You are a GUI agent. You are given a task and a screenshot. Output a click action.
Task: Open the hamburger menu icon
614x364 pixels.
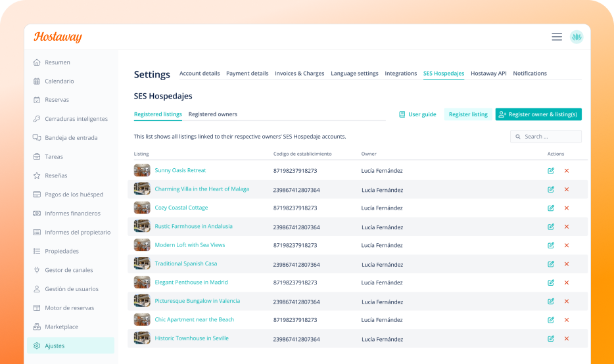pos(557,37)
